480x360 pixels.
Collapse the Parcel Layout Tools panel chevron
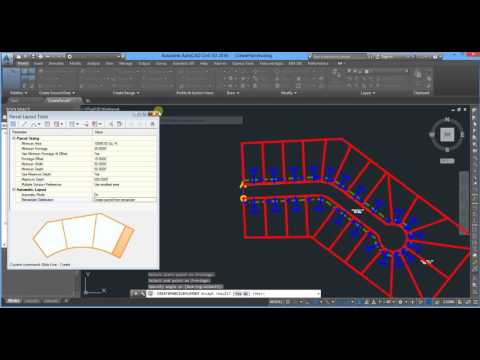point(153,124)
